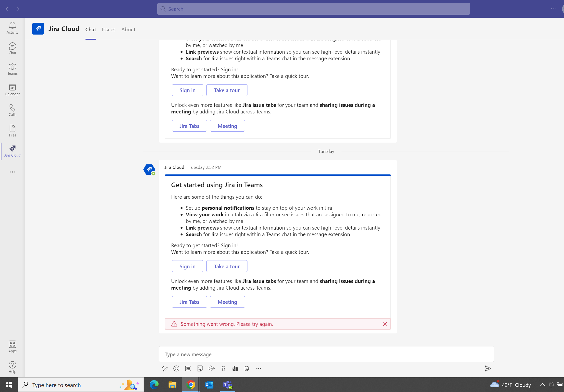Click Jira Tabs in the Tuesday 2:52 PM card

point(189,302)
